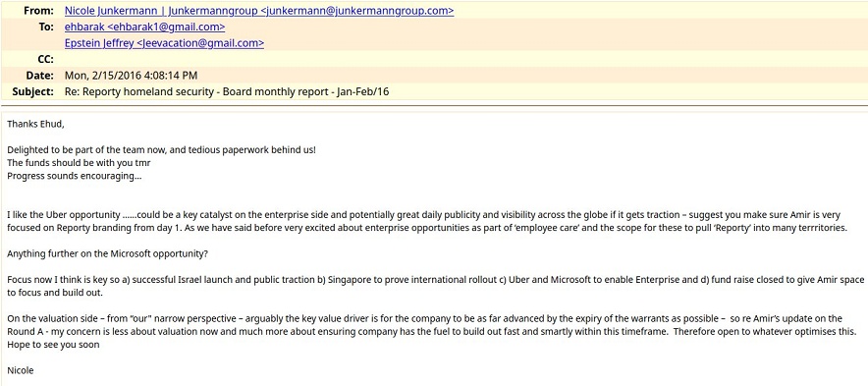
Task: Select the 'funds should be with you' line
Action: tap(79, 163)
